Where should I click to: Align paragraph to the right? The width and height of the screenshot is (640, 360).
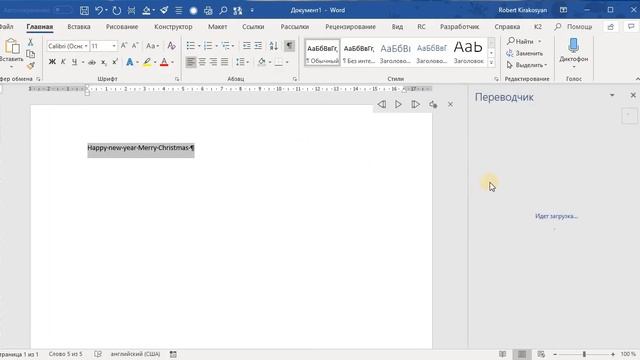click(213, 62)
